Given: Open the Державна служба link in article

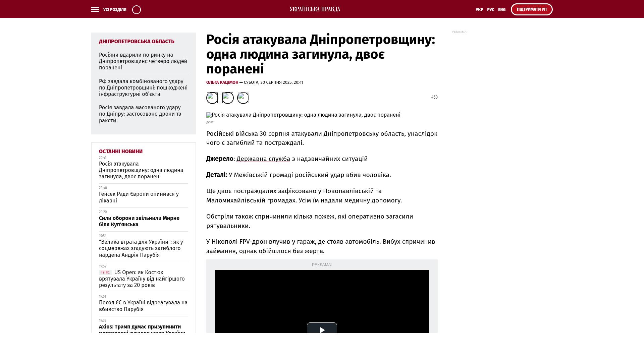Looking at the screenshot, I should [x=263, y=159].
